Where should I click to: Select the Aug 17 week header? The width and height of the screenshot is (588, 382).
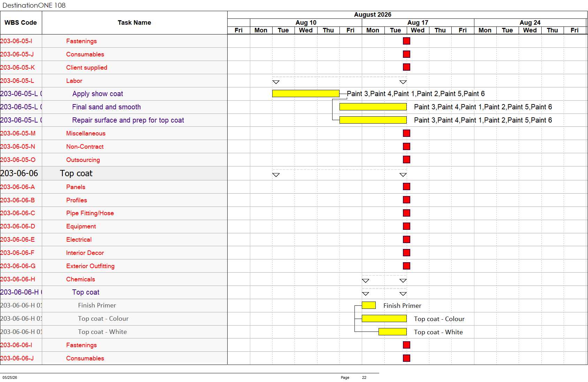pos(418,23)
